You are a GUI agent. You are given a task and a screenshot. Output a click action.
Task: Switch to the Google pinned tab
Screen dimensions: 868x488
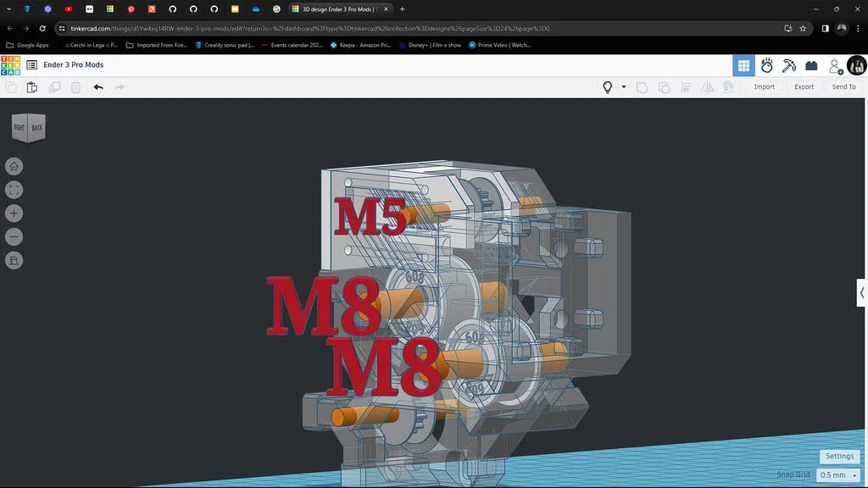(x=276, y=9)
